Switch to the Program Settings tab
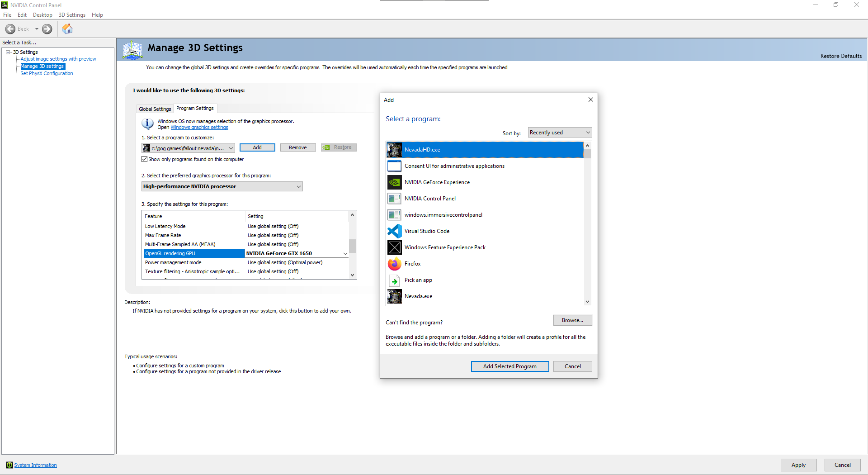Screen dimensions: 868x475 195,108
